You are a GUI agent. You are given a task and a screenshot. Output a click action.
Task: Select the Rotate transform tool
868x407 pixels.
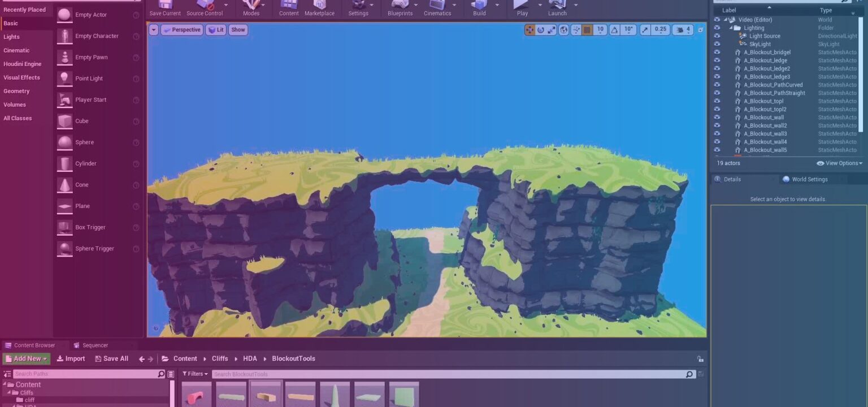(x=541, y=29)
